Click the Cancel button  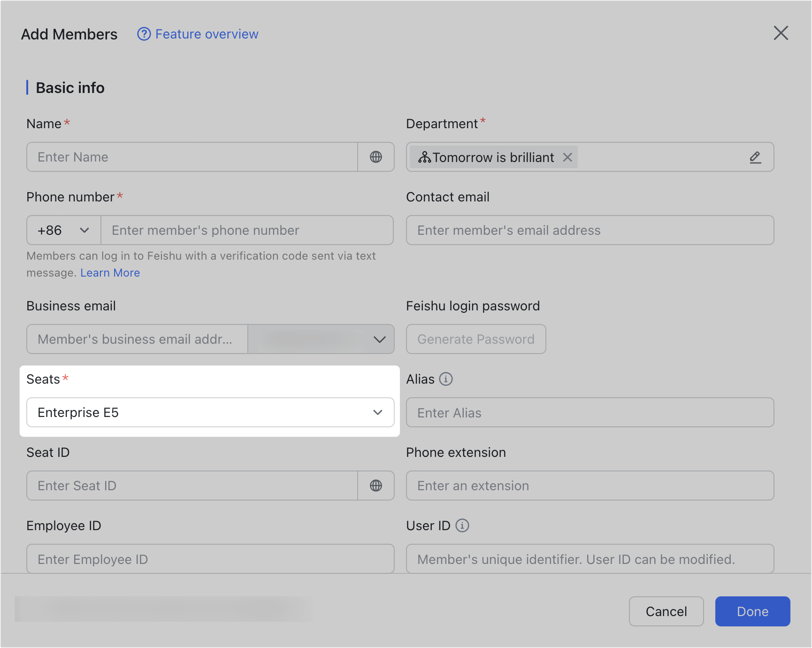tap(666, 611)
